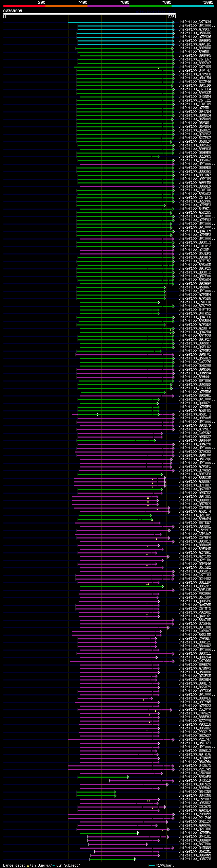
Task: Select label UniRef100_A5AI54
Action: coord(195,78)
